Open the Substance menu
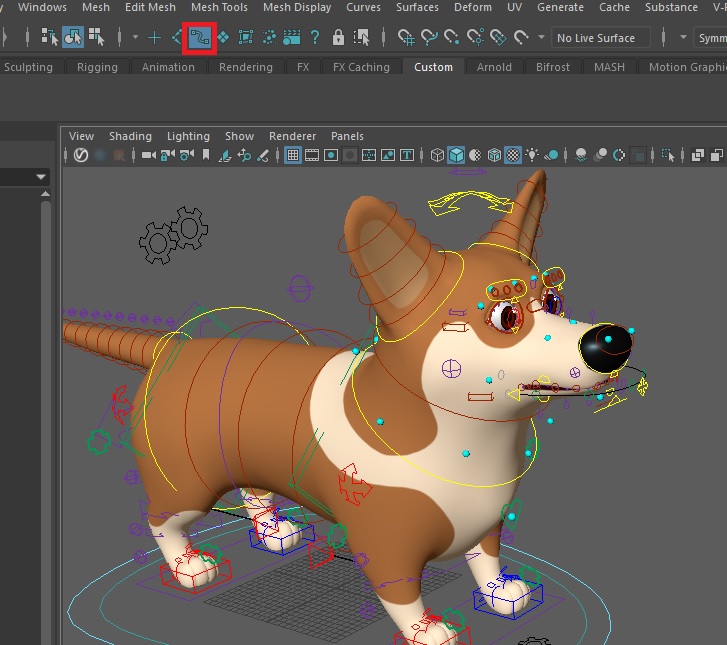Screen dimensions: 727x645 [x=671, y=7]
